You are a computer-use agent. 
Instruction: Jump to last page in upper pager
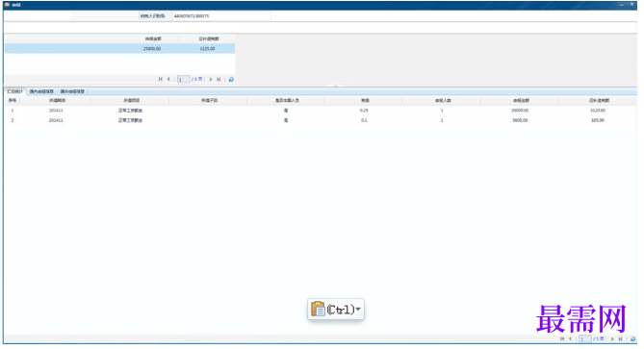[x=219, y=79]
